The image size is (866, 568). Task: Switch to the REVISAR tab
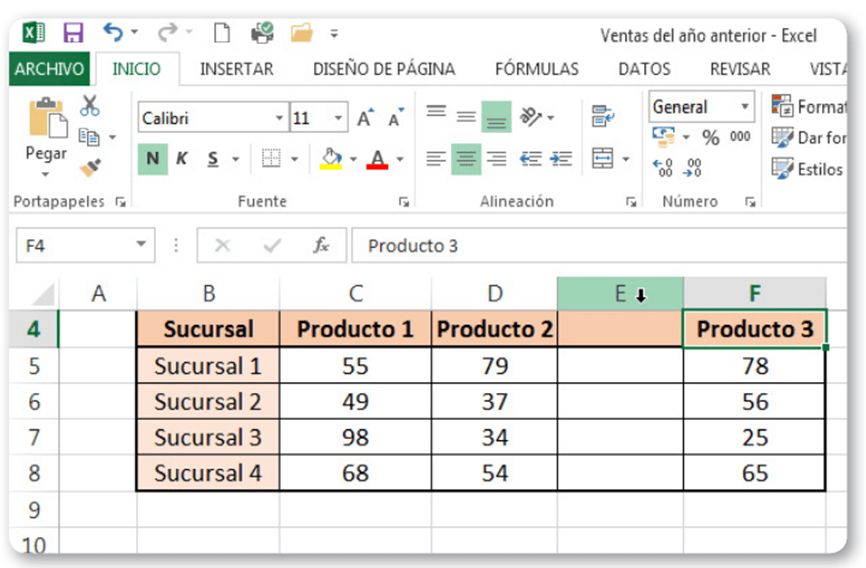740,69
